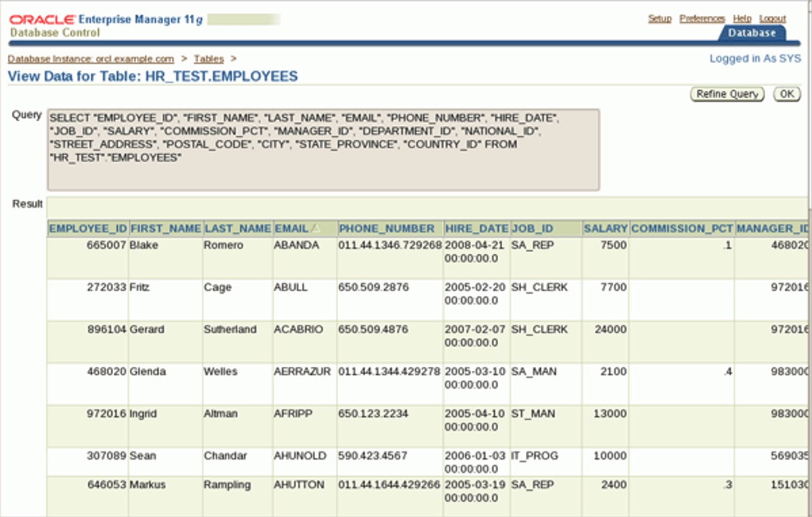This screenshot has width=812, height=517.
Task: Select phone cell 590.423.4567
Action: pyautogui.click(x=373, y=456)
